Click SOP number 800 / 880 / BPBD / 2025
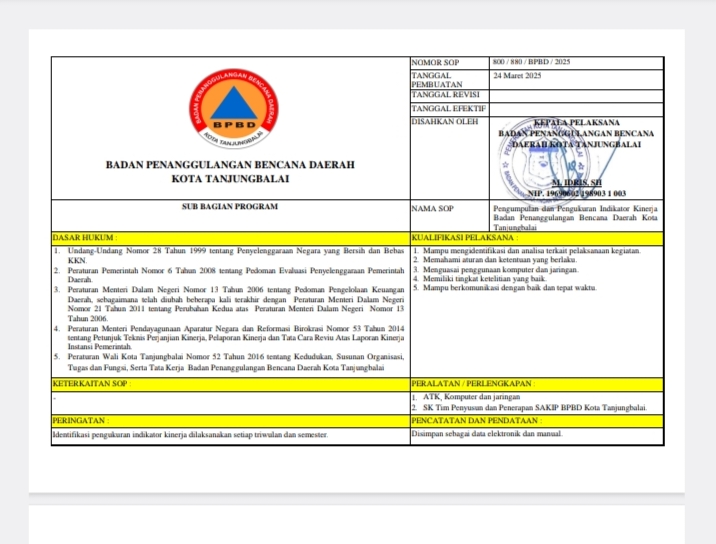Screen dimensions: 716x544 pyautogui.click(x=531, y=63)
